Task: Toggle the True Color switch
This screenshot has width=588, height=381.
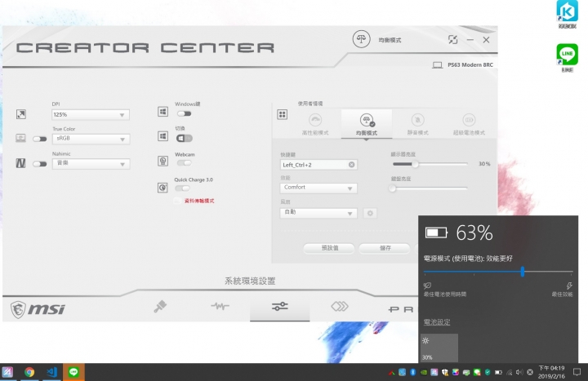Action: (x=39, y=139)
